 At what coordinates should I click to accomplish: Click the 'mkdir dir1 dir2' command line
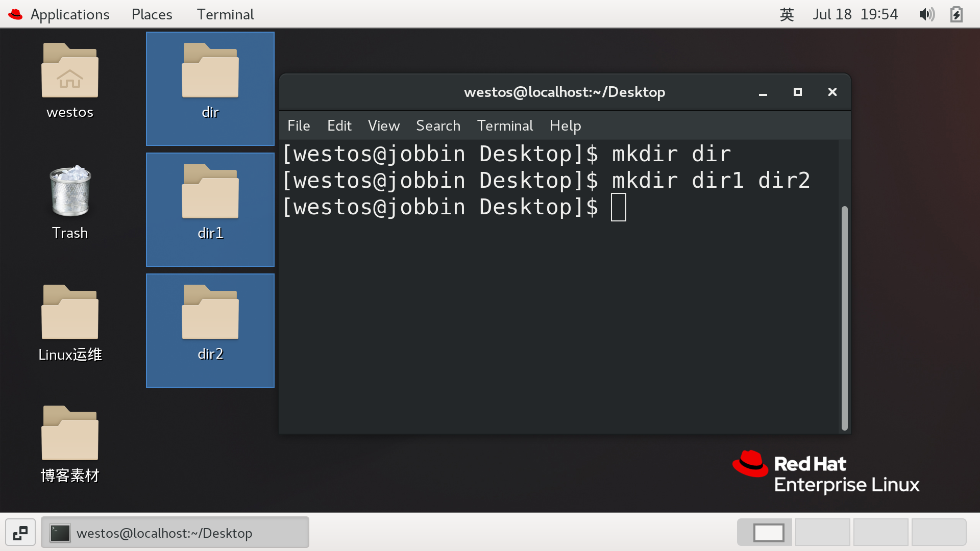tap(711, 181)
